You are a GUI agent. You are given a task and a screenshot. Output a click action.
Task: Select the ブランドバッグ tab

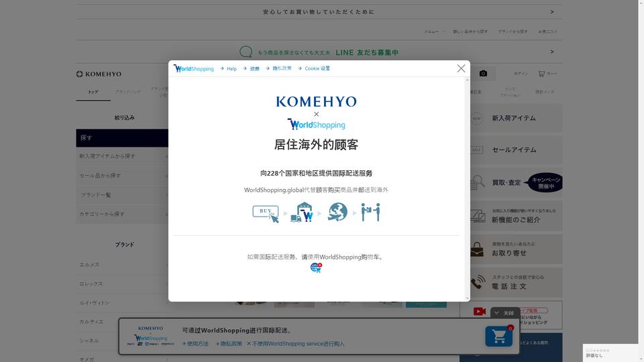[x=128, y=92]
